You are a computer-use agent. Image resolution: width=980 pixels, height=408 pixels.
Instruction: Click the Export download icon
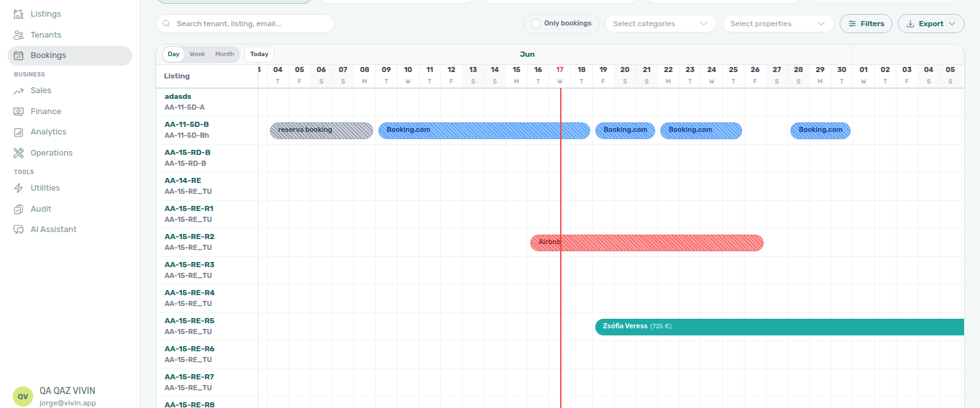coord(910,24)
